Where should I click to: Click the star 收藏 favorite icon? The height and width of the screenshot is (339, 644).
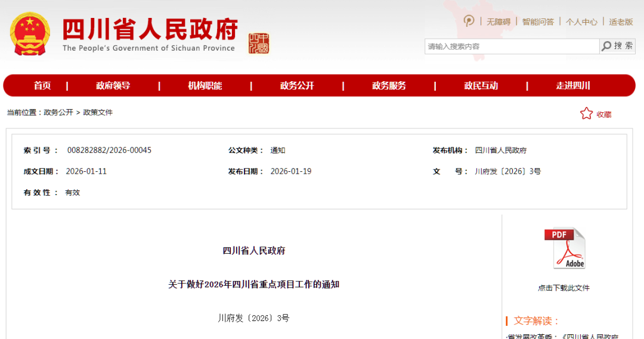(x=587, y=113)
